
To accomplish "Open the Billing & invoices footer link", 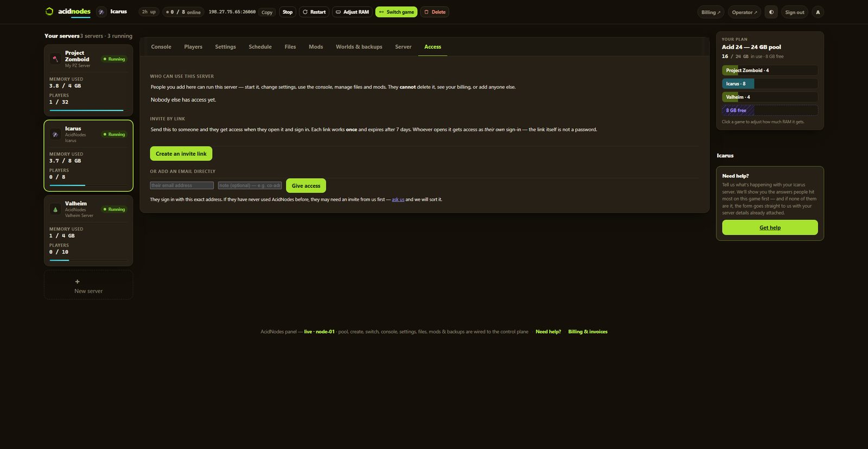I will pyautogui.click(x=588, y=332).
